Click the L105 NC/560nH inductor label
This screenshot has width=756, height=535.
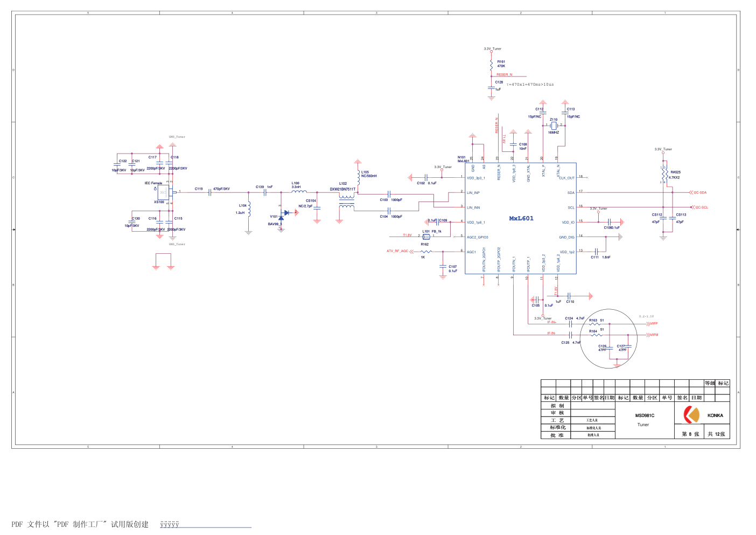coord(369,174)
